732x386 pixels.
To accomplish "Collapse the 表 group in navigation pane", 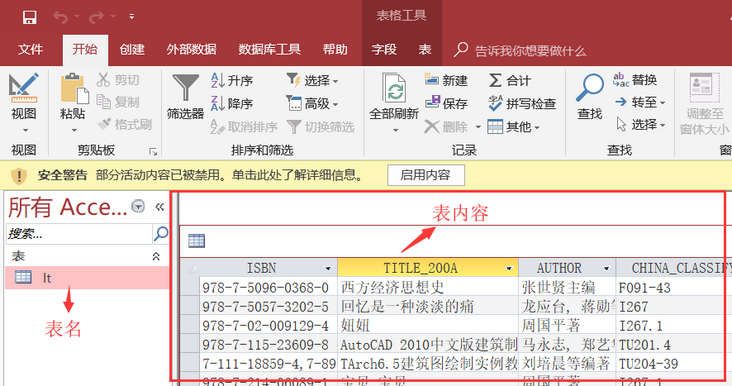I will [x=156, y=256].
